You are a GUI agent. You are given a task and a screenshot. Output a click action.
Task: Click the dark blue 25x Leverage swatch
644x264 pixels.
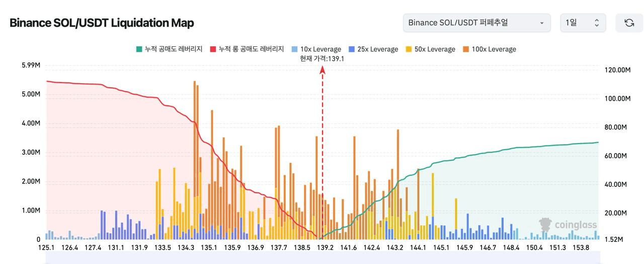coord(351,49)
